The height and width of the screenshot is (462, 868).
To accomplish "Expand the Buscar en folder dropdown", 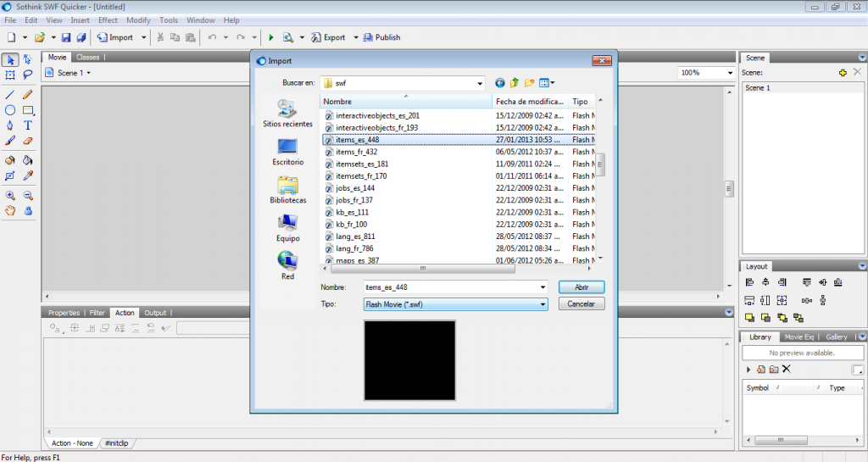I will pyautogui.click(x=480, y=83).
